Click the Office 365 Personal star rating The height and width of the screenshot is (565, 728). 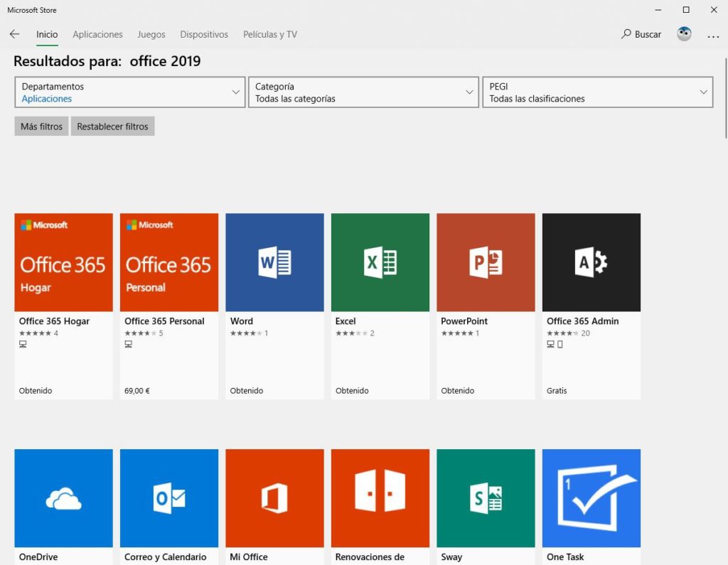tap(141, 333)
